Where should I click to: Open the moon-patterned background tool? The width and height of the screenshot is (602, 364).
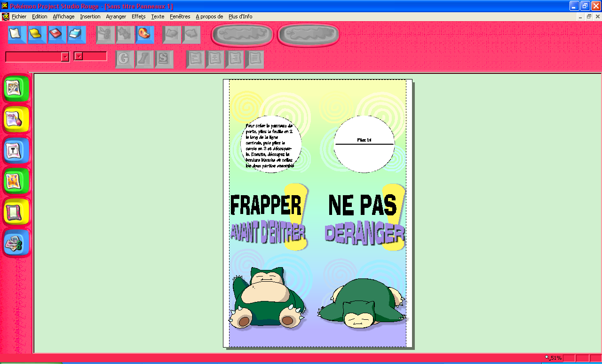(16, 181)
